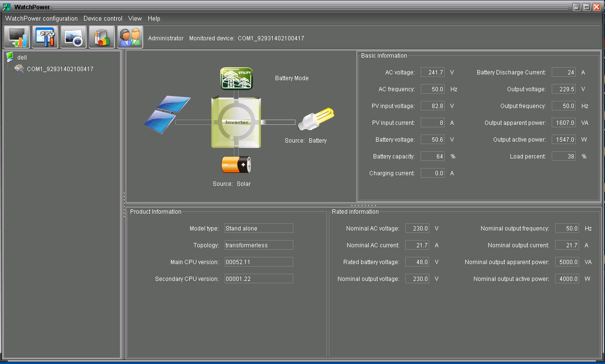This screenshot has height=364, width=605.
Task: Click the Utility grid tower icon
Action: [236, 78]
